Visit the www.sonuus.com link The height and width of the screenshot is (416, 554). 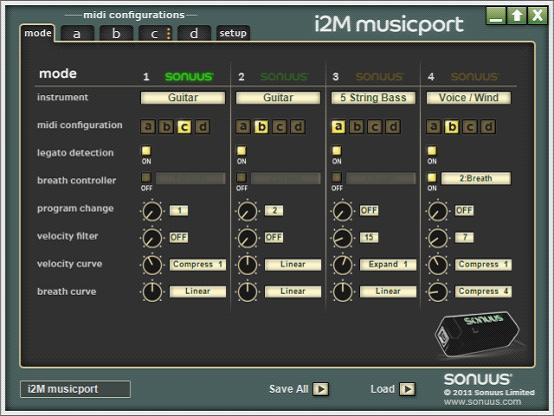[x=482, y=402]
